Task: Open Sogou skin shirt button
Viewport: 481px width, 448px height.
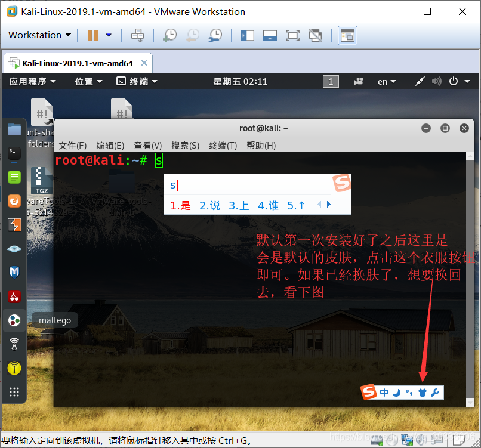Action: (x=423, y=393)
